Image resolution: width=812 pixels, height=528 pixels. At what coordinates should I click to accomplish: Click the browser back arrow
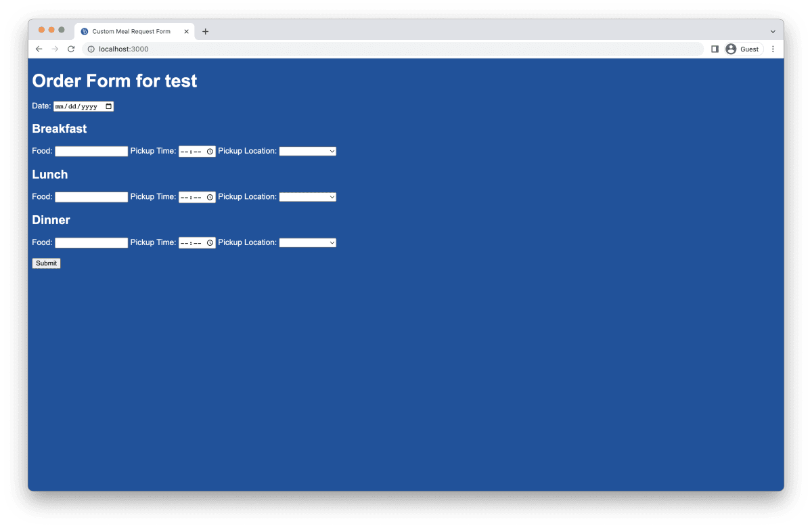pos(39,49)
